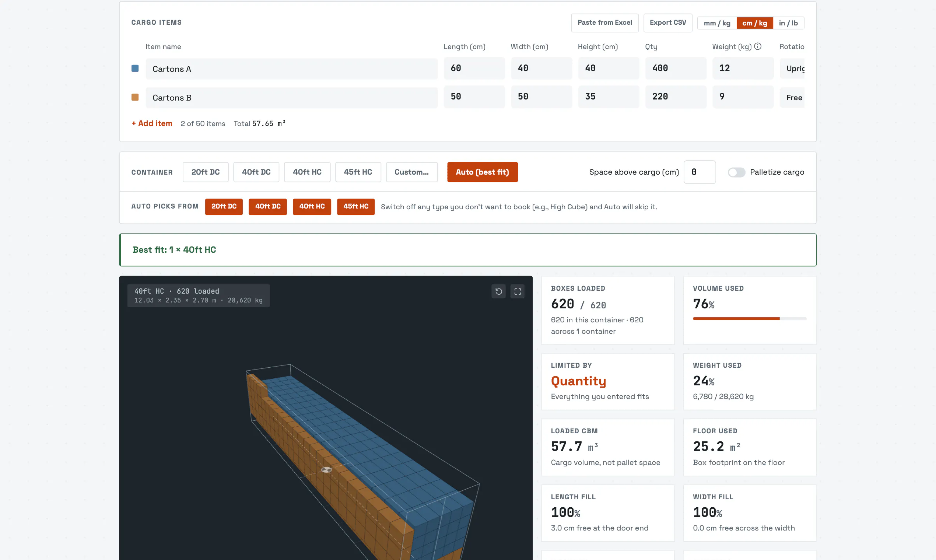Click the Weight info icon

758,46
